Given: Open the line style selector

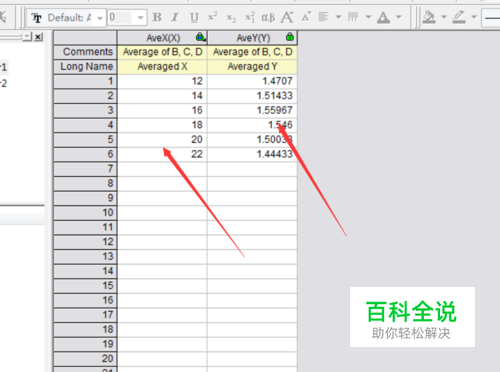Looking at the screenshot, I should click(x=491, y=18).
